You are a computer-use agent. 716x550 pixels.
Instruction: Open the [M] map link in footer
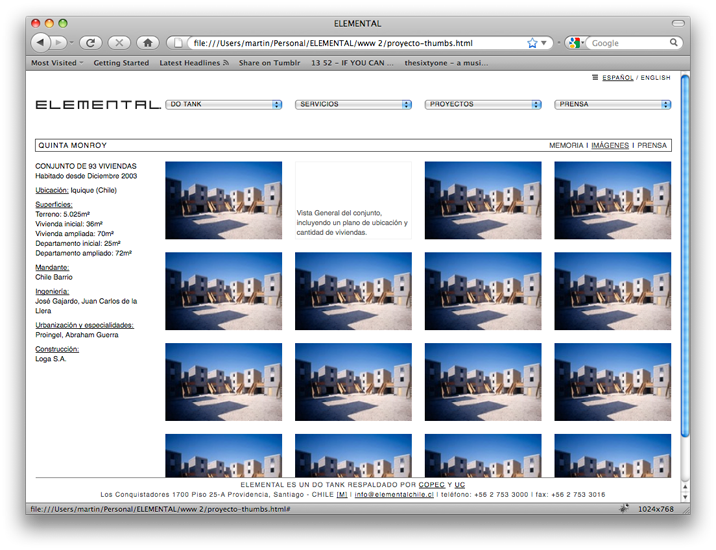[342, 495]
